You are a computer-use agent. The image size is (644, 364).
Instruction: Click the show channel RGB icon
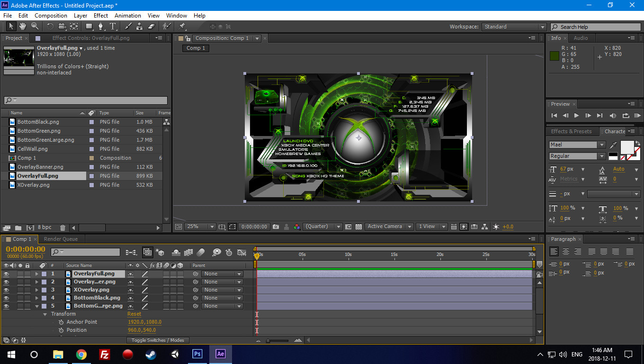click(296, 227)
